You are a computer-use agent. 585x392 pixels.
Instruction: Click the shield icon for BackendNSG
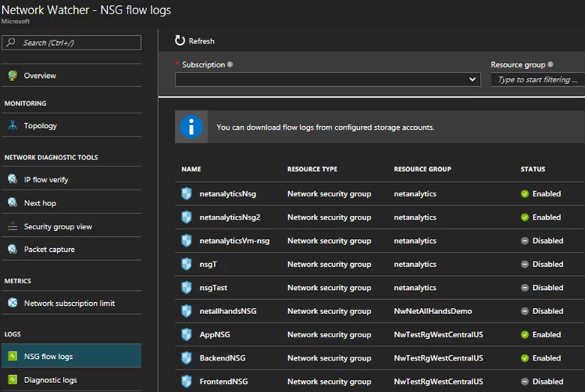(186, 358)
